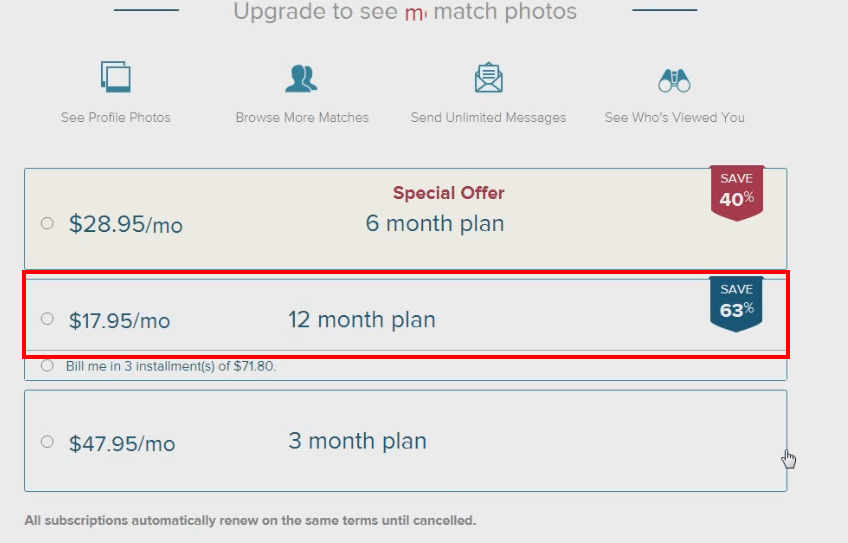Select the $17.95/mo plan radio button
This screenshot has height=543, width=848.
[x=47, y=319]
